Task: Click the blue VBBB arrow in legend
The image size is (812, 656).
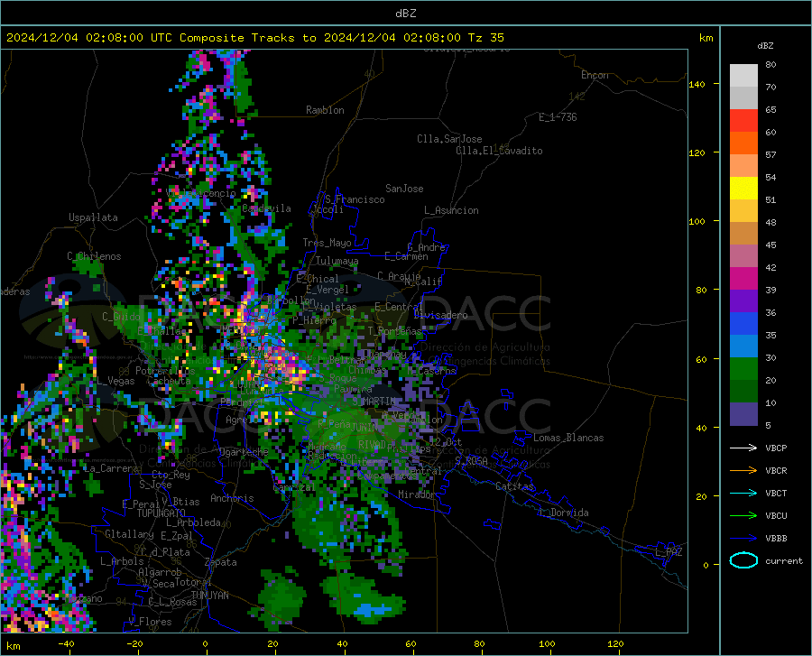Action: [x=743, y=539]
